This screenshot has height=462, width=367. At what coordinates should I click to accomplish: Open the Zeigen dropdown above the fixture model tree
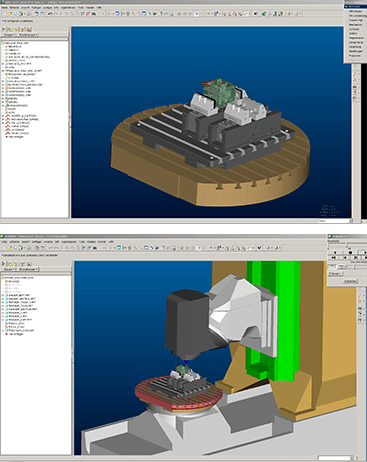click(9, 35)
